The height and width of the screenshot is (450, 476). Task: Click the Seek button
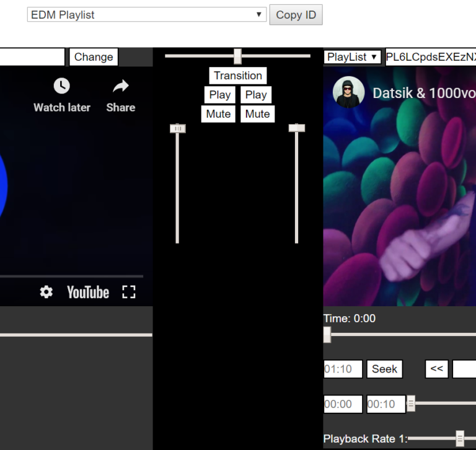tap(384, 369)
